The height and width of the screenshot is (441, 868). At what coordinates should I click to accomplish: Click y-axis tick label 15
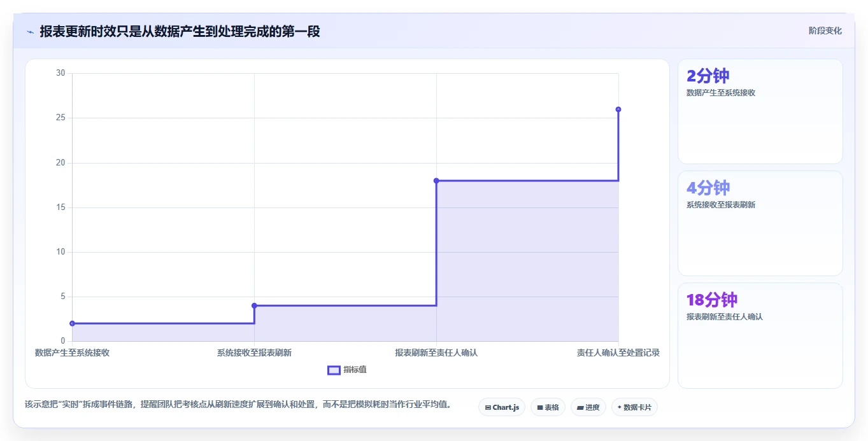[x=61, y=207]
